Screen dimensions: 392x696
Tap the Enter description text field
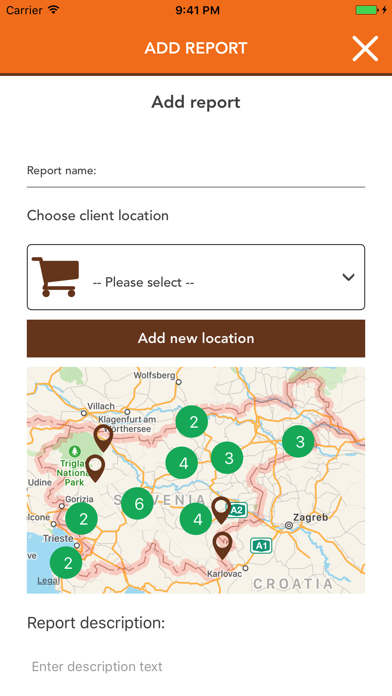(196, 666)
